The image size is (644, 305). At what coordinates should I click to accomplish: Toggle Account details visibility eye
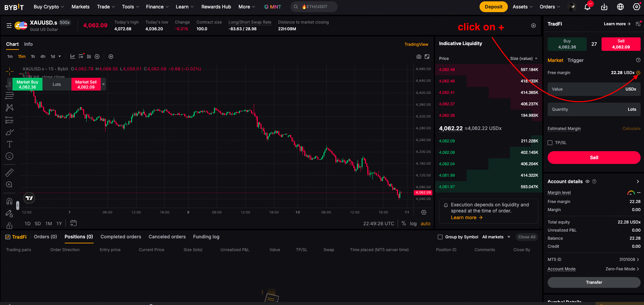587,181
